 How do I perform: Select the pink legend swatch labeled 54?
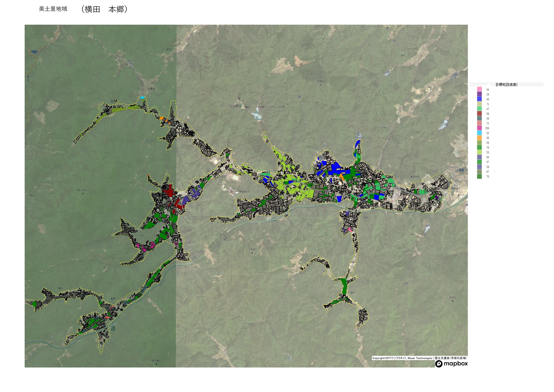coord(479,89)
